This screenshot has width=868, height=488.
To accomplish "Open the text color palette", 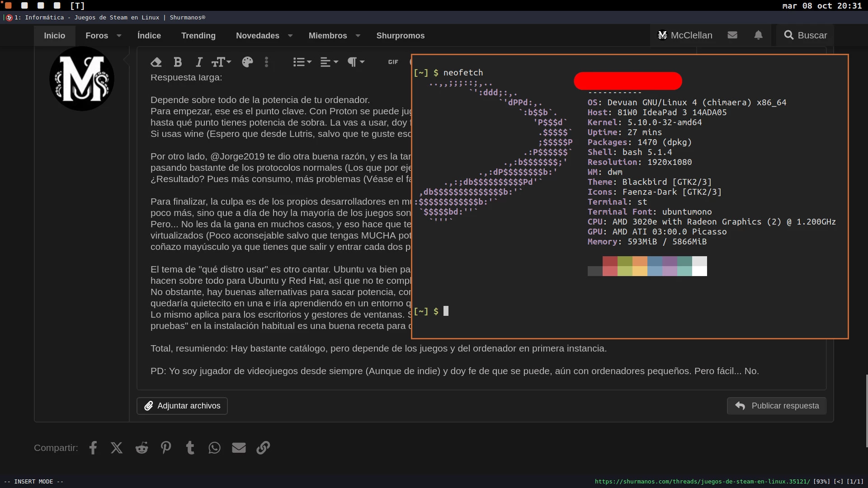I will 247,62.
